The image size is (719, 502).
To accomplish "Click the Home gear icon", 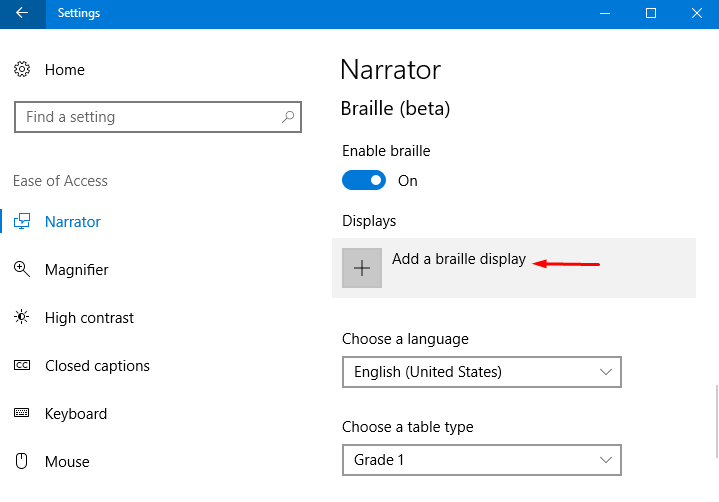I will click(22, 69).
